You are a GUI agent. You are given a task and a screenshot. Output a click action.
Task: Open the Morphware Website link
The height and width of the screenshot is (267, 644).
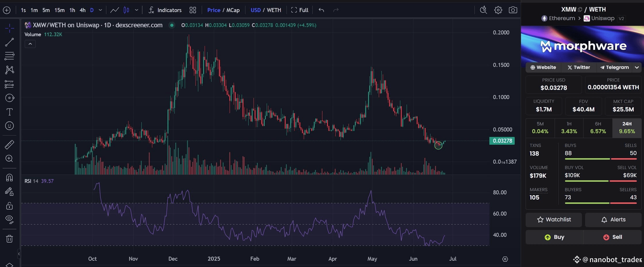pos(543,67)
